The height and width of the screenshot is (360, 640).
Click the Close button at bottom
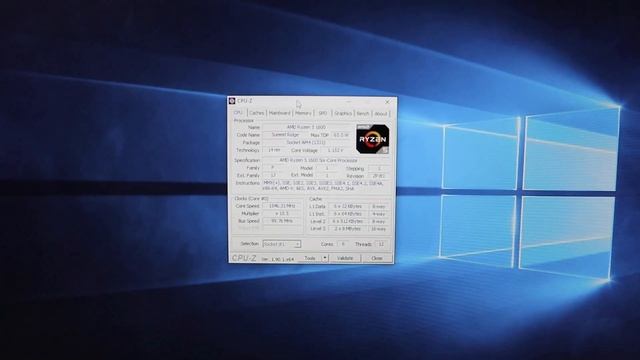377,258
